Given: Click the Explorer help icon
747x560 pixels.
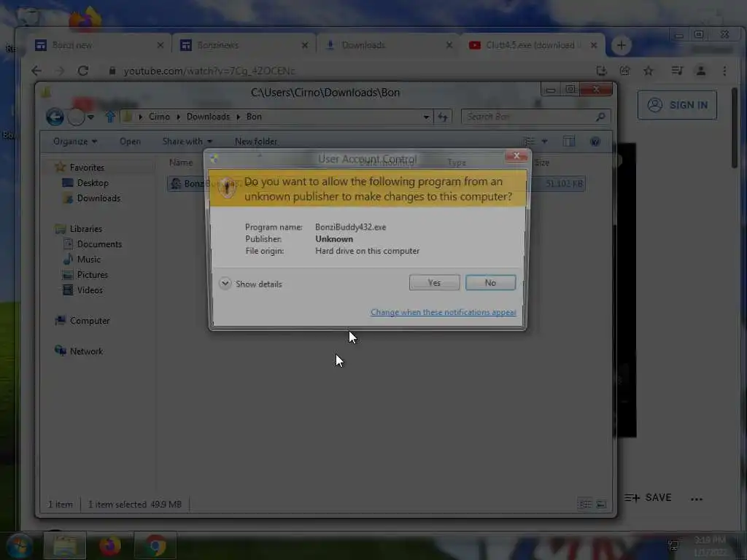Looking at the screenshot, I should [595, 141].
